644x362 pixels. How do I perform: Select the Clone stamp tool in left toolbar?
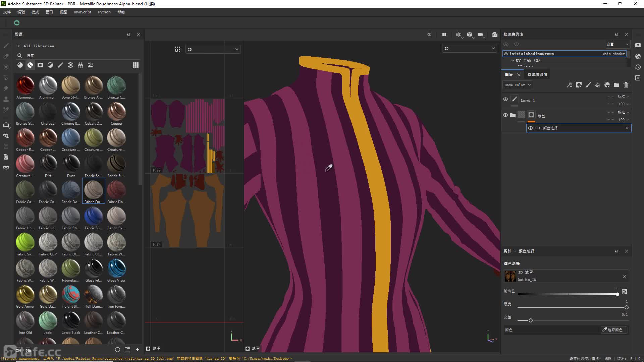pos(6,99)
